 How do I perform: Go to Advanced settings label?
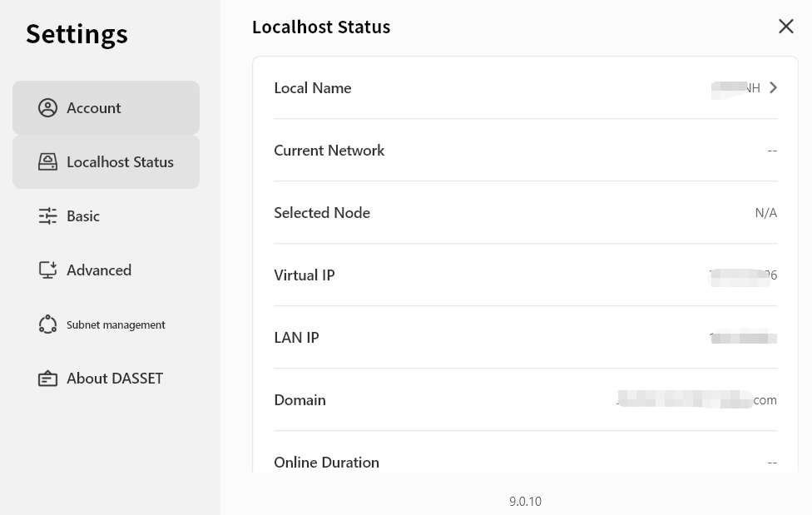coord(99,270)
